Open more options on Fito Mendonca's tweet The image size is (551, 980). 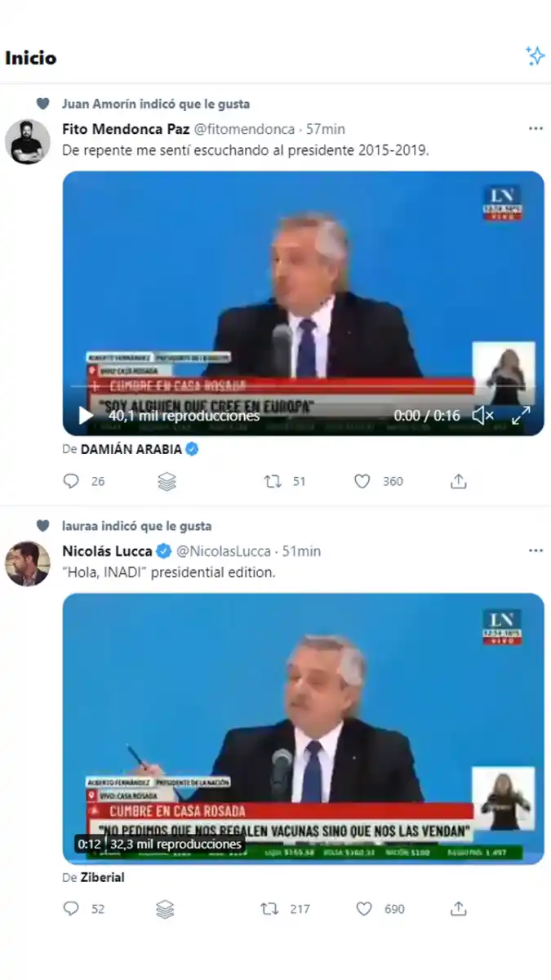[x=535, y=129]
